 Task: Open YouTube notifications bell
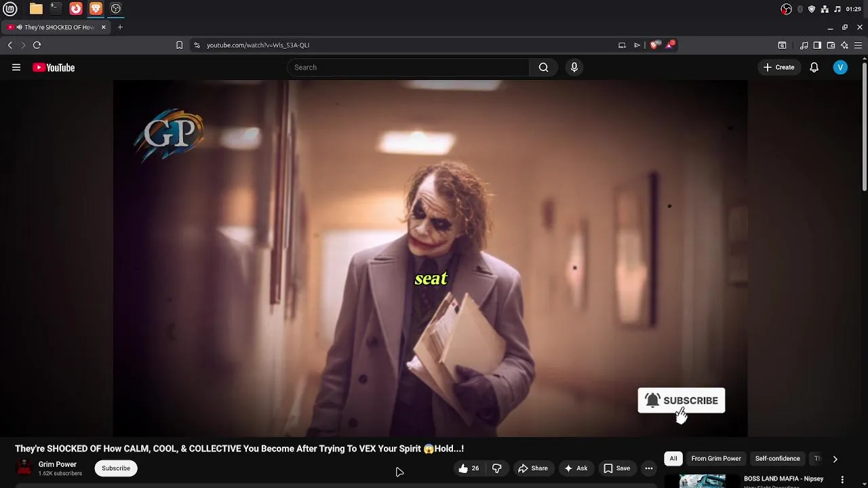(814, 67)
